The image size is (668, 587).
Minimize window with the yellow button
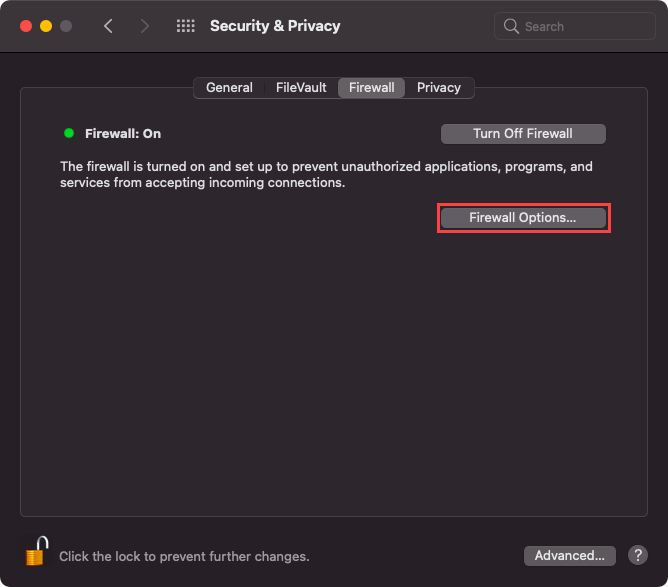click(x=45, y=26)
